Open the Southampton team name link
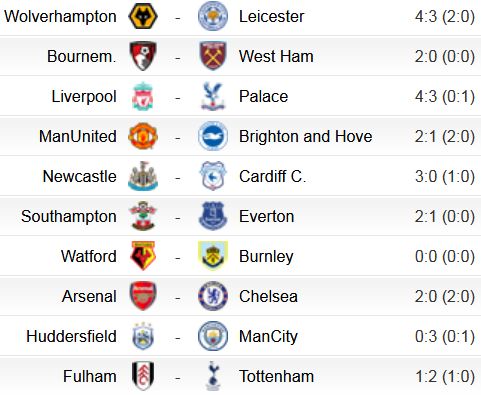This screenshot has width=481, height=395. point(69,217)
